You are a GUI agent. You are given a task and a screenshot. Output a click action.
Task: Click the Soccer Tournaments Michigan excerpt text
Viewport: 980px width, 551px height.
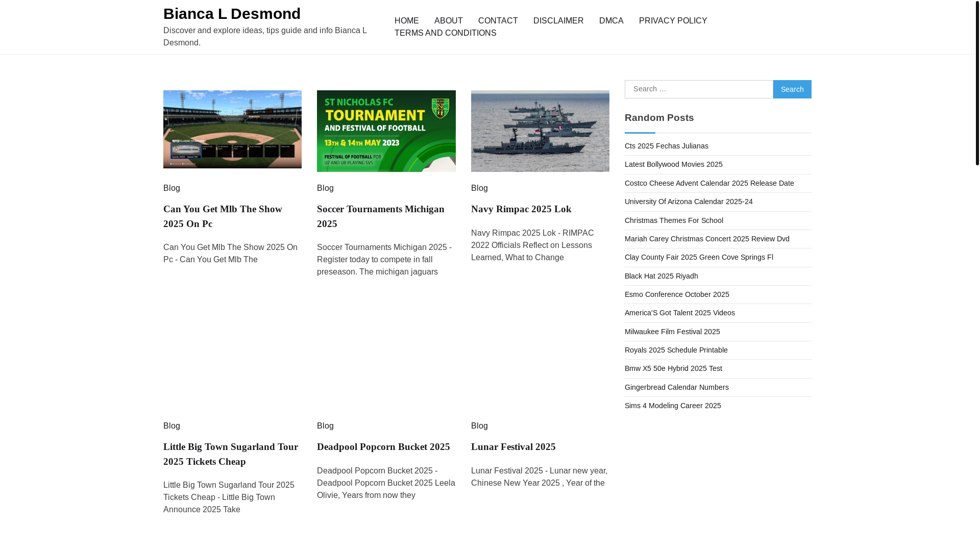pyautogui.click(x=384, y=260)
